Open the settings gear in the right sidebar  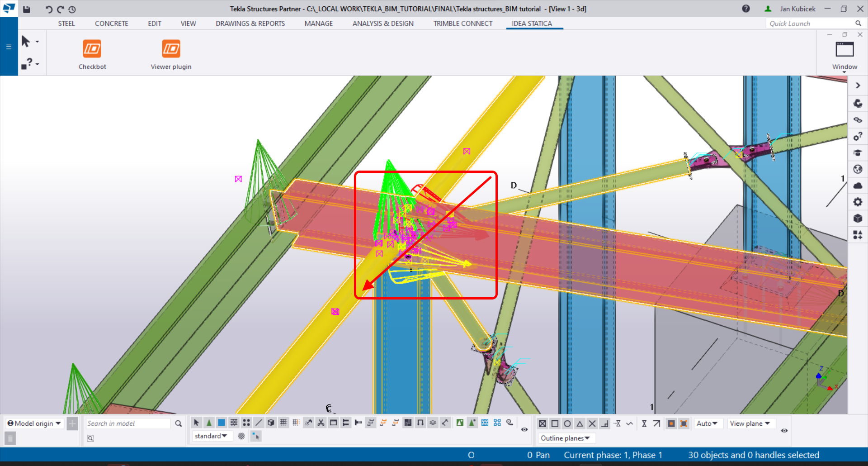click(858, 202)
